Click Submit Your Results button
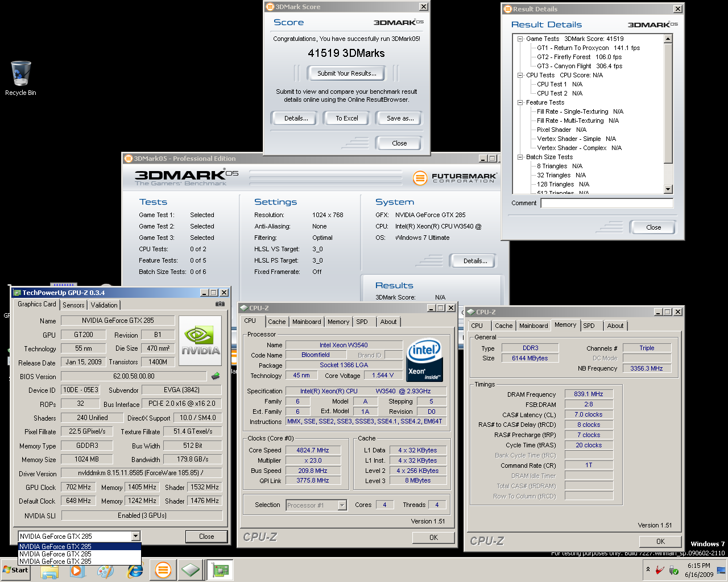 pyautogui.click(x=346, y=73)
